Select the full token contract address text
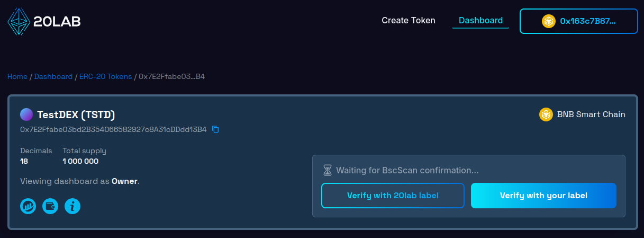The height and width of the screenshot is (238, 644). click(113, 129)
